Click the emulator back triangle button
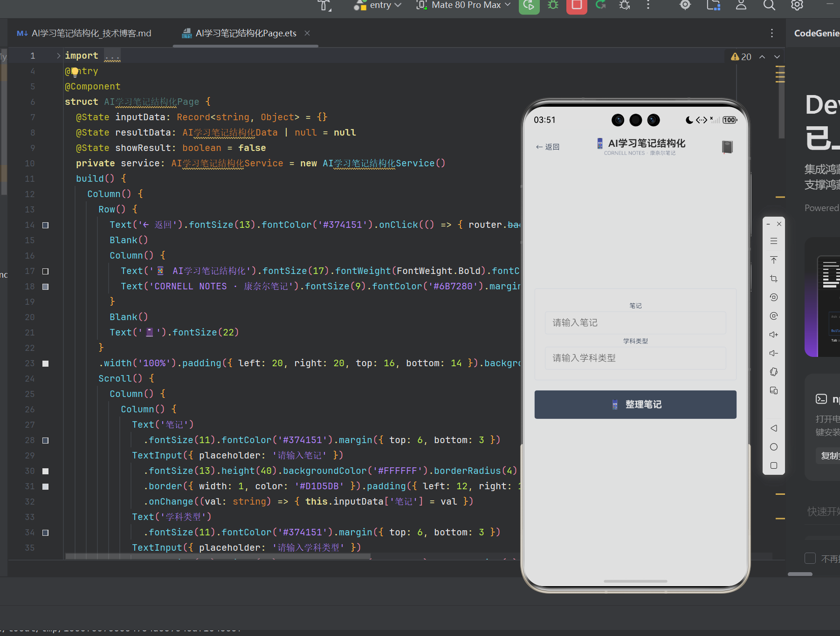This screenshot has width=840, height=636. coord(774,428)
